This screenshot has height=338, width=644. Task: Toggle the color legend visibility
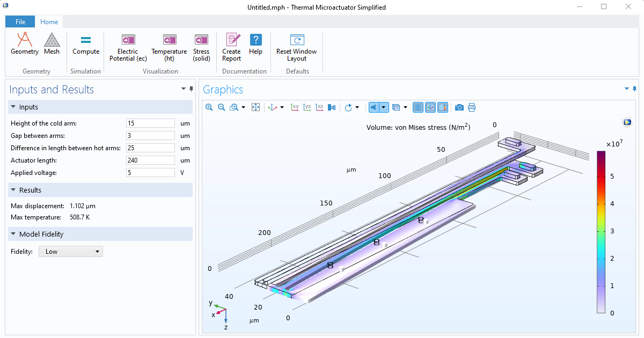coord(443,107)
